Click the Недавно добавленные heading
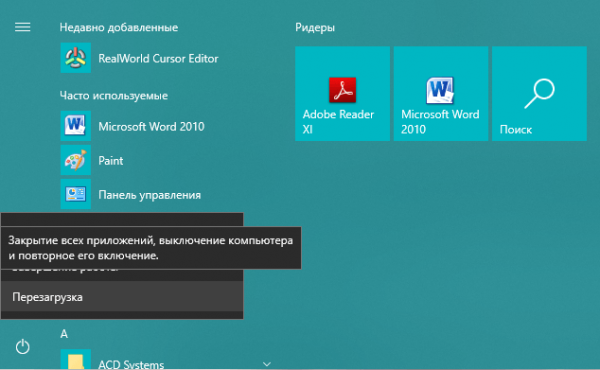This screenshot has width=600, height=370. coord(119,27)
